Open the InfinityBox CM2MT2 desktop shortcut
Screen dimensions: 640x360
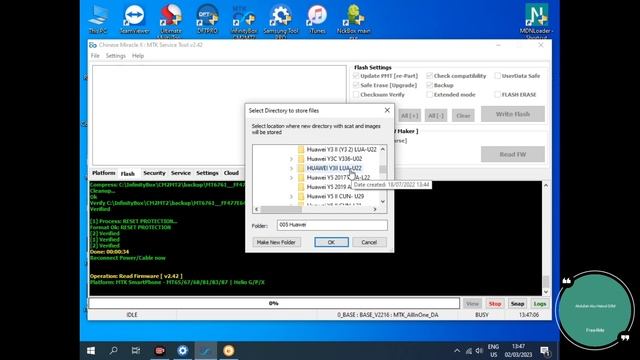point(244,21)
